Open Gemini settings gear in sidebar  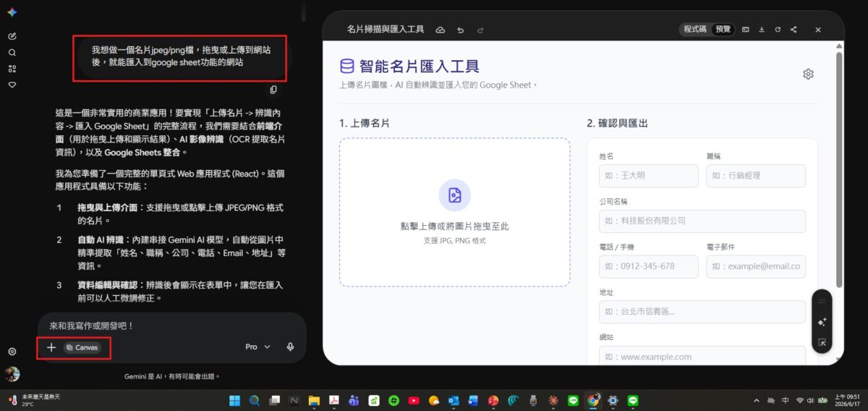click(12, 352)
